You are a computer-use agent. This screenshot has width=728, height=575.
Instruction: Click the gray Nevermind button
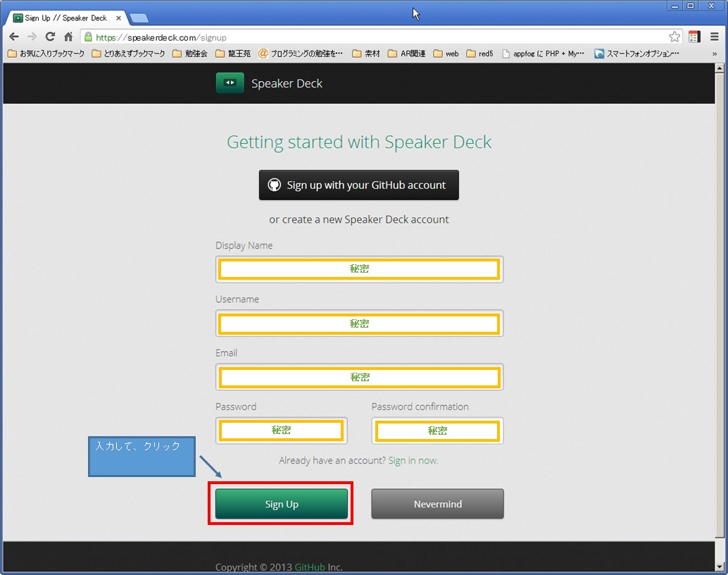tap(437, 504)
